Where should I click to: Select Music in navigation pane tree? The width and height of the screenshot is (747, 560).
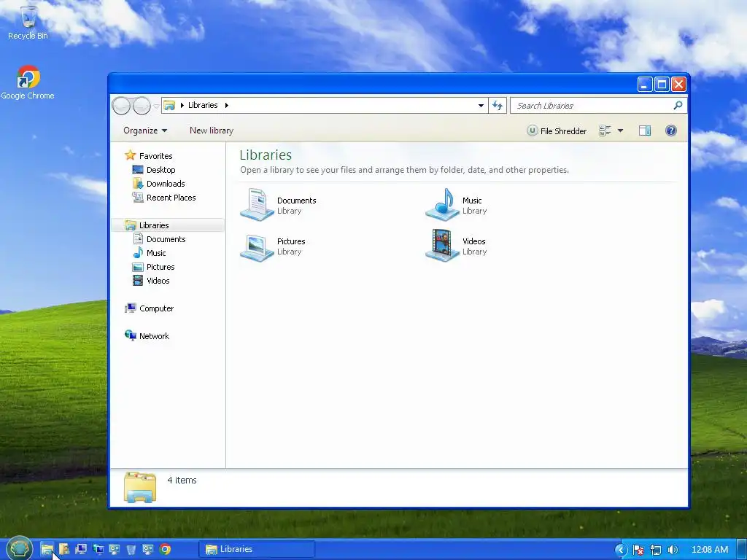pyautogui.click(x=156, y=253)
